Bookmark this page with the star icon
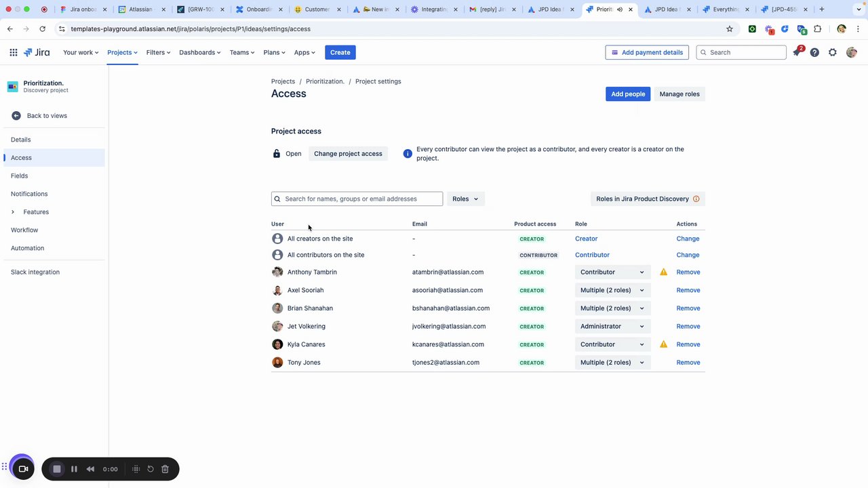Image resolution: width=868 pixels, height=488 pixels. (x=730, y=29)
